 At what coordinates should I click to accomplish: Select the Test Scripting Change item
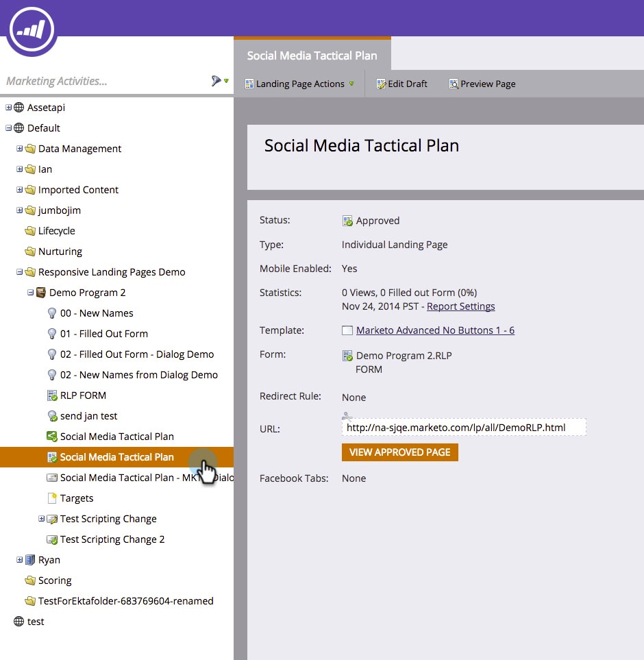pyautogui.click(x=108, y=519)
